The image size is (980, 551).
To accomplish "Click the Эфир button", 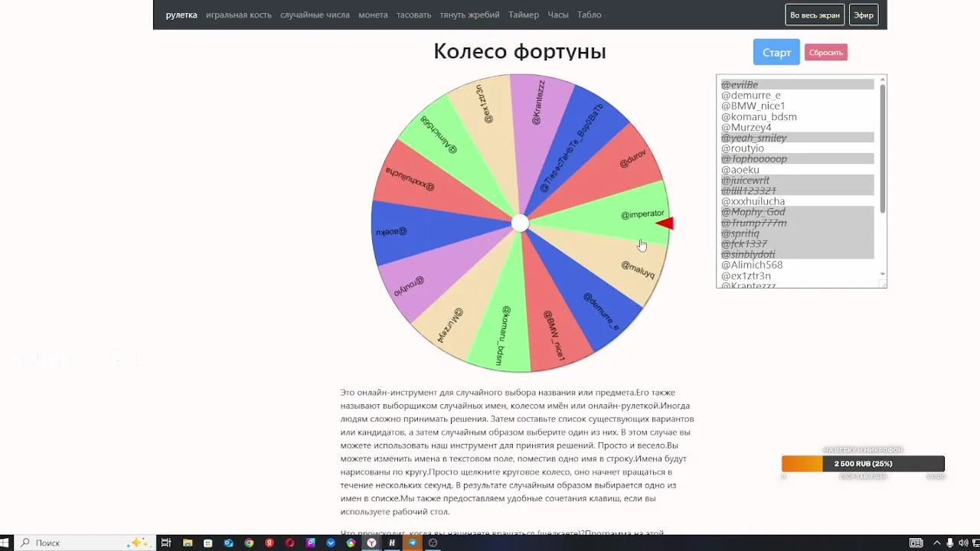I will click(864, 15).
